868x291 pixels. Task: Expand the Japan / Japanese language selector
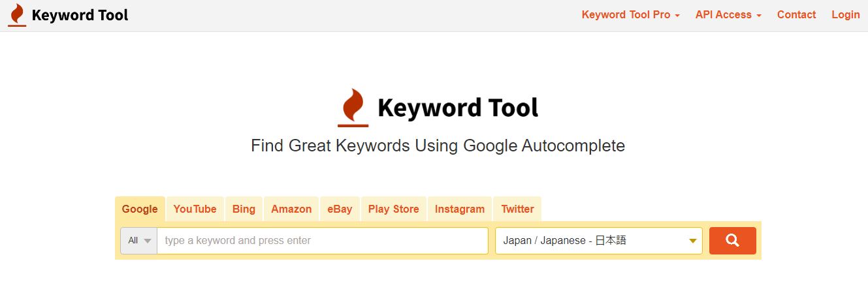coord(599,241)
